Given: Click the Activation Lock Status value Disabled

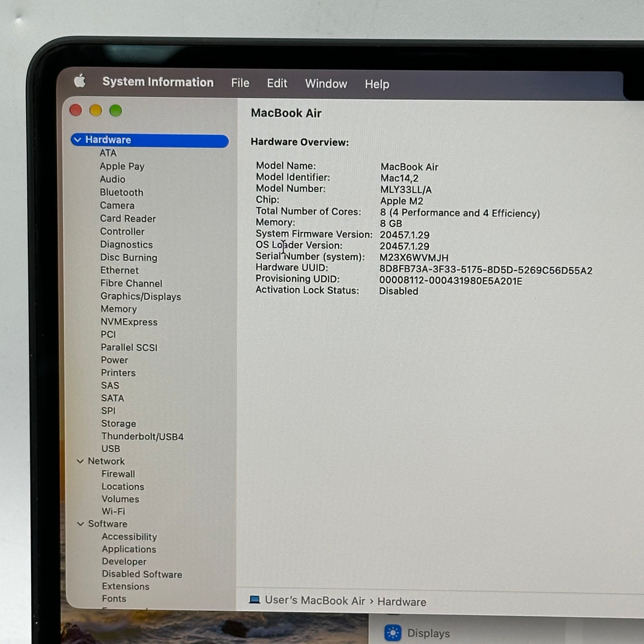Looking at the screenshot, I should click(x=398, y=291).
